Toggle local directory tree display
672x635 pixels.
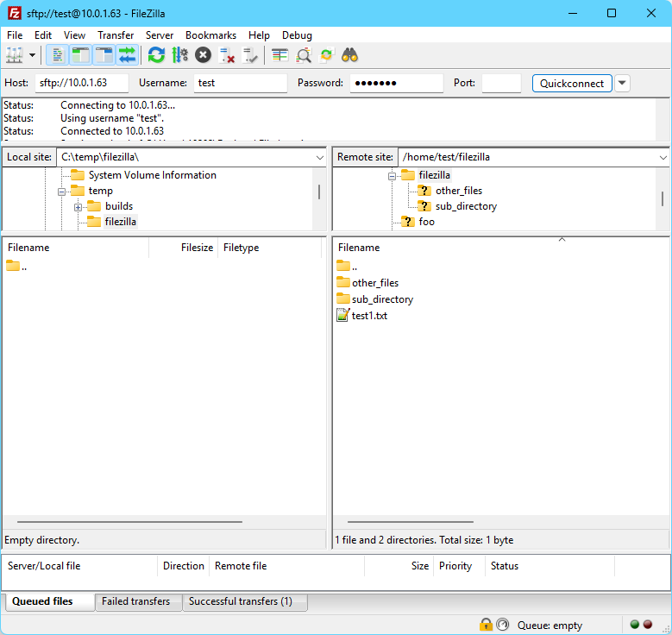pos(80,55)
